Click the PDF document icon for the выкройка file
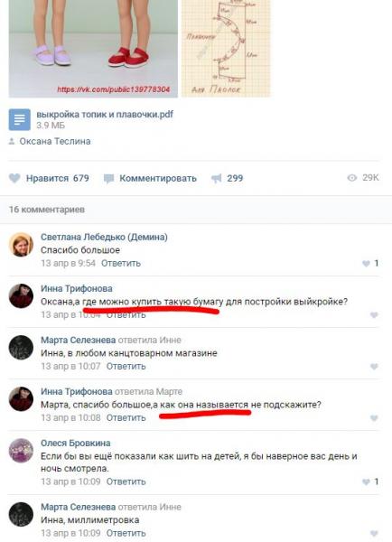392x542 pixels. pos(19,119)
